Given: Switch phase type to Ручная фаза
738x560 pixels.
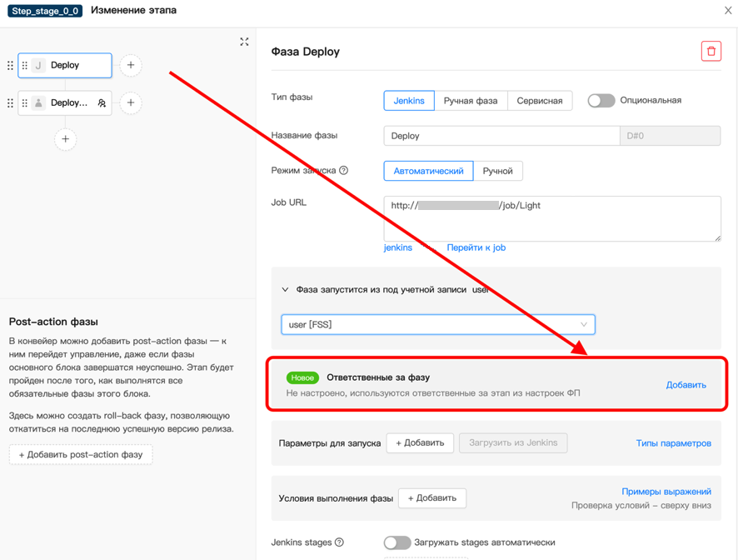Looking at the screenshot, I should pos(470,101).
